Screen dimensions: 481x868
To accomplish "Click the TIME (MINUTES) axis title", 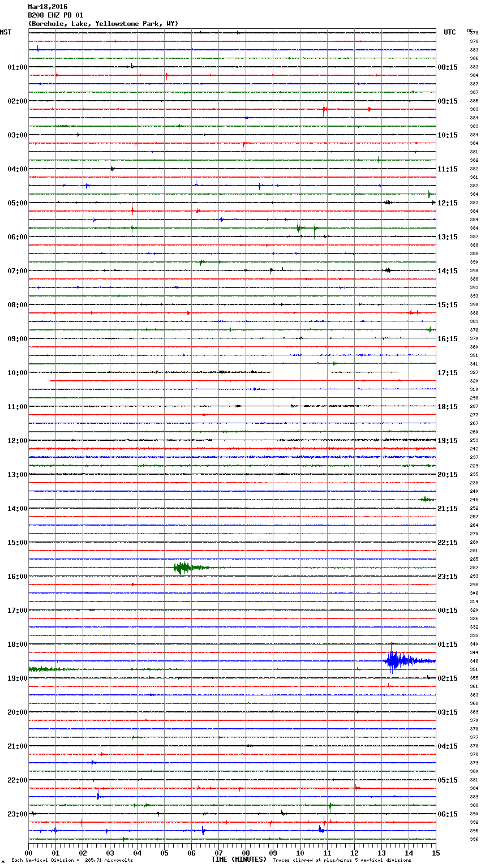I will click(x=239, y=860).
